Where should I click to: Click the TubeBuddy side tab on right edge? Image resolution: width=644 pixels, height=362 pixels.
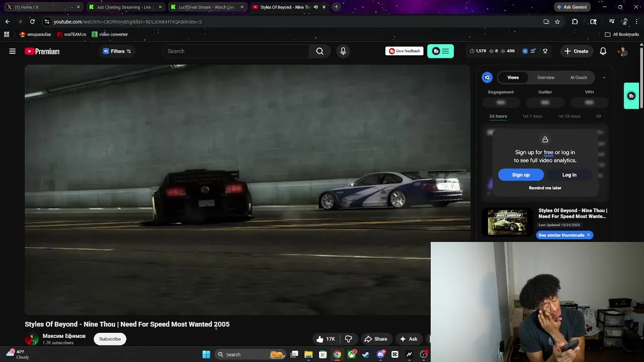pyautogui.click(x=631, y=96)
